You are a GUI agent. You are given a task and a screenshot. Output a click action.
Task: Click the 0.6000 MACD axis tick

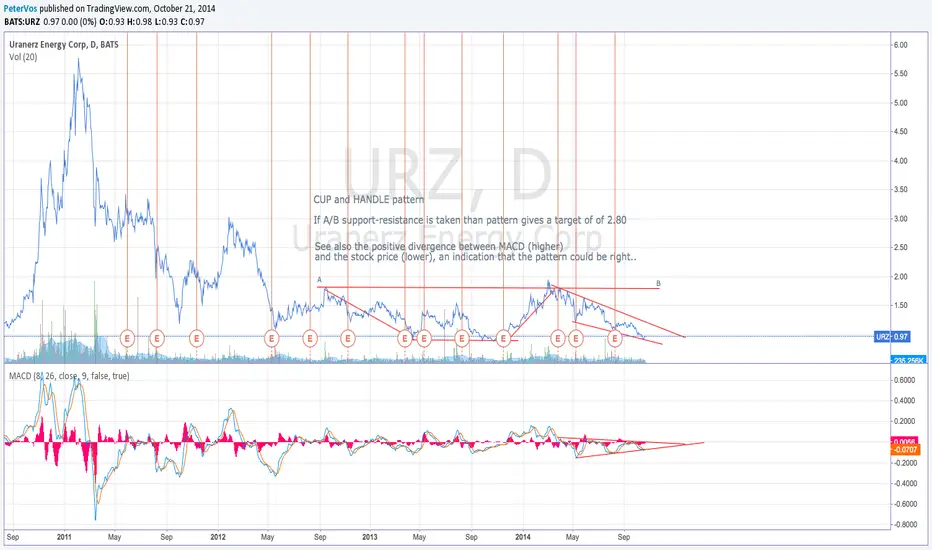(904, 380)
